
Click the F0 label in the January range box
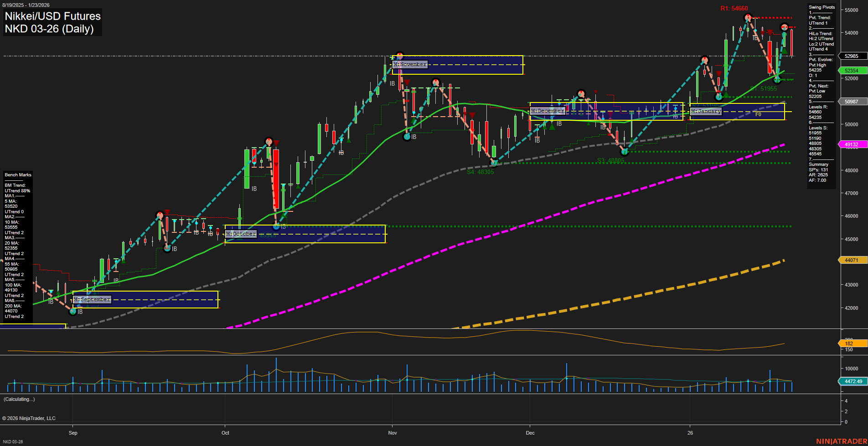(758, 115)
